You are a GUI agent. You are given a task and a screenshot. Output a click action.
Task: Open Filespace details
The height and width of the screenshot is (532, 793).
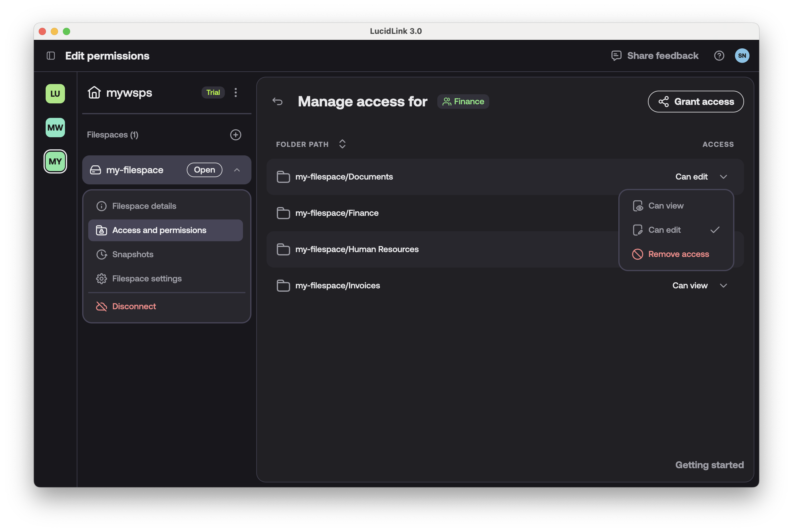pyautogui.click(x=166, y=206)
